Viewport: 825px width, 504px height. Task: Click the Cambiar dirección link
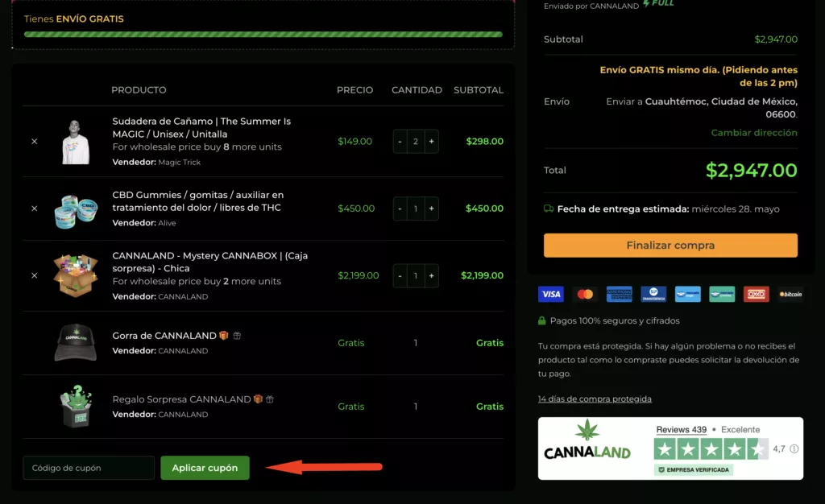(x=754, y=133)
